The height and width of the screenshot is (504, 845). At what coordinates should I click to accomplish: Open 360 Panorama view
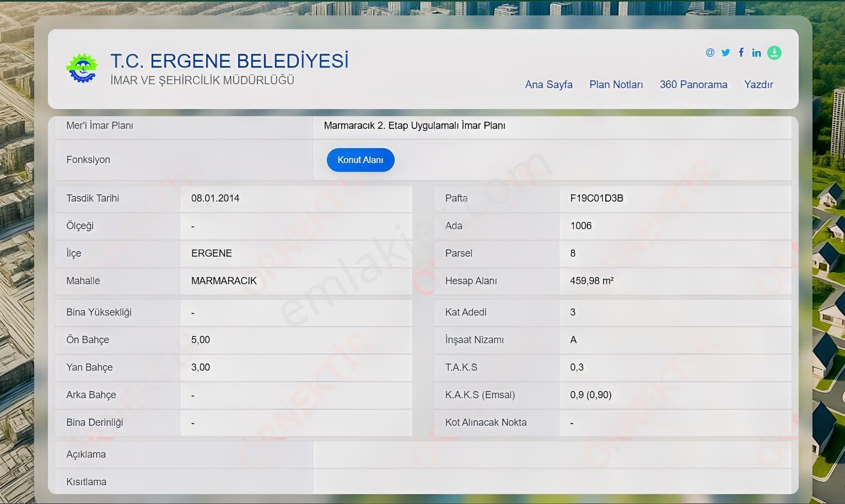(693, 84)
